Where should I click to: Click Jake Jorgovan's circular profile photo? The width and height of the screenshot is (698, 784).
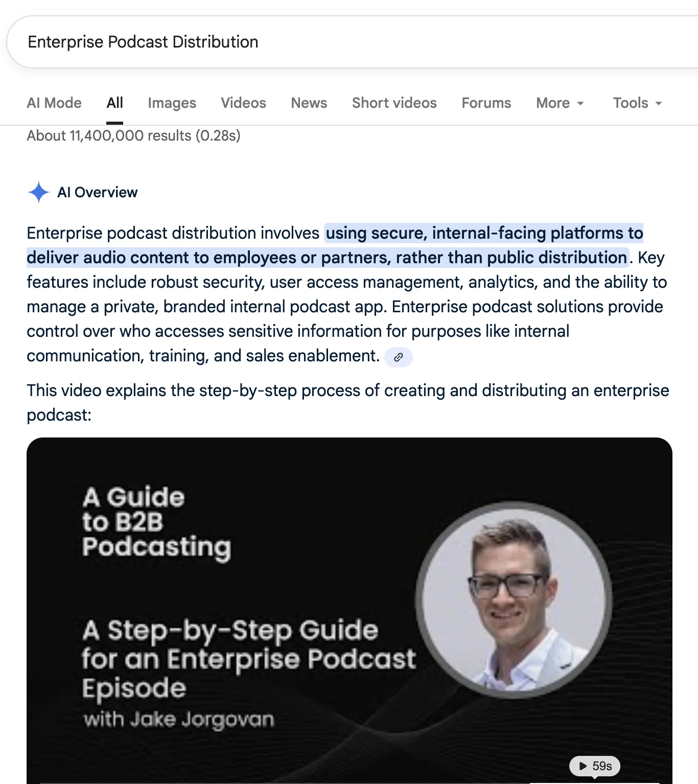pos(514,599)
